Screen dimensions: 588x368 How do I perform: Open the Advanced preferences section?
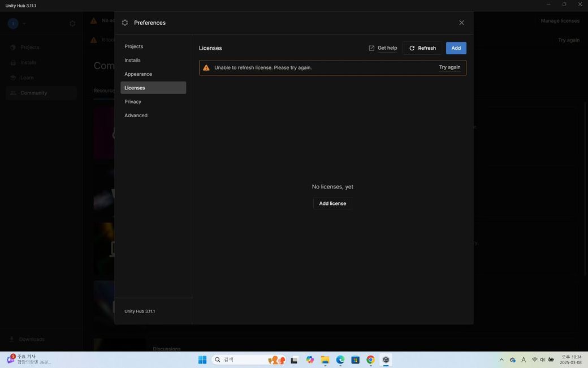tap(136, 115)
